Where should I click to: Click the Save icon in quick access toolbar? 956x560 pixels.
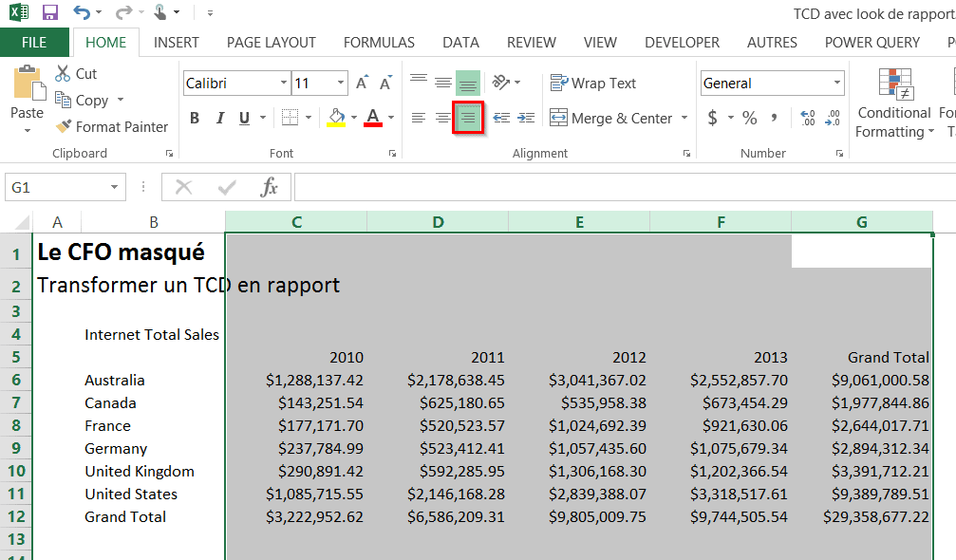click(50, 13)
